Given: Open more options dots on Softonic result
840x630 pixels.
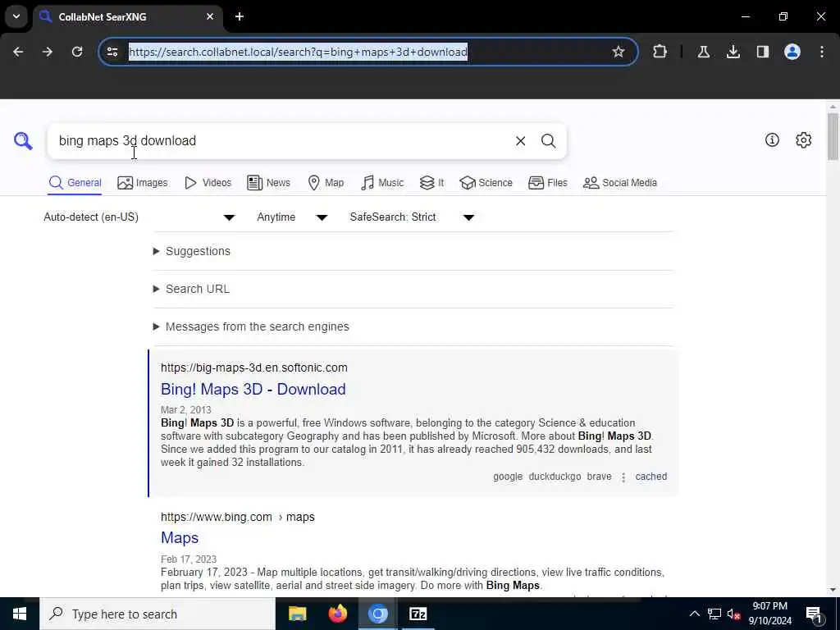Looking at the screenshot, I should tap(623, 477).
